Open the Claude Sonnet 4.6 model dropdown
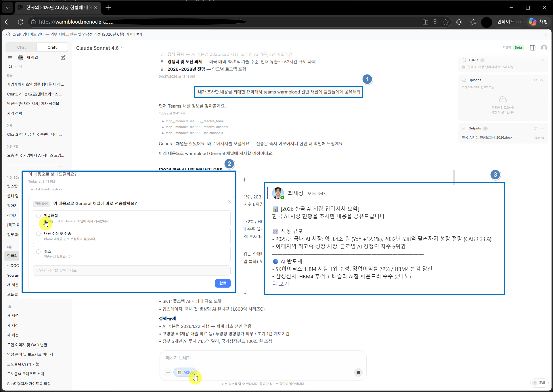Viewport: 553px width, 392px height. click(x=100, y=48)
